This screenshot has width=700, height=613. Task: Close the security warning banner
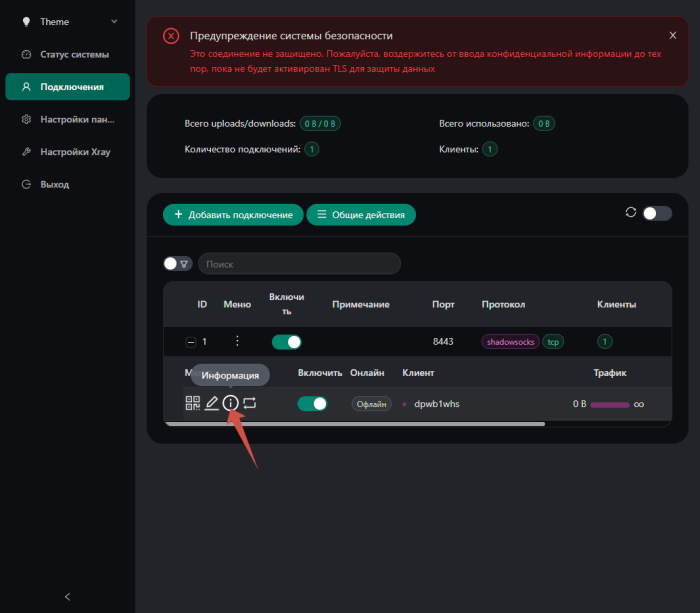click(673, 35)
